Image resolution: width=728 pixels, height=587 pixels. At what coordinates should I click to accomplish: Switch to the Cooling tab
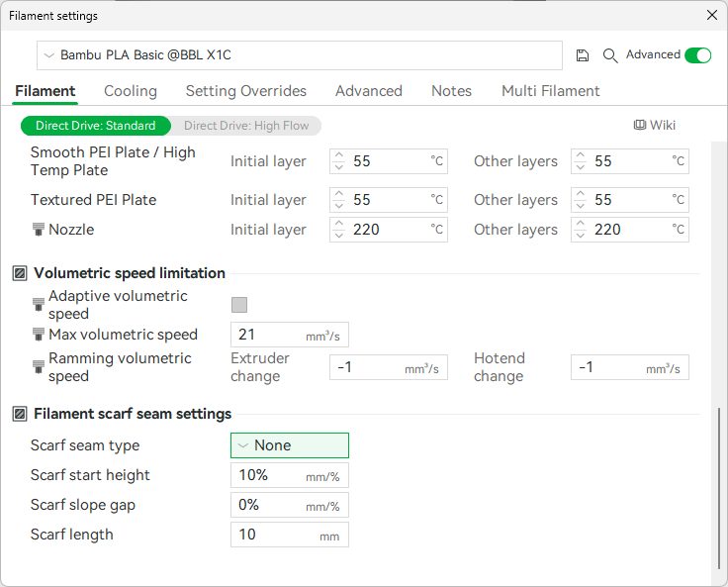pyautogui.click(x=131, y=91)
